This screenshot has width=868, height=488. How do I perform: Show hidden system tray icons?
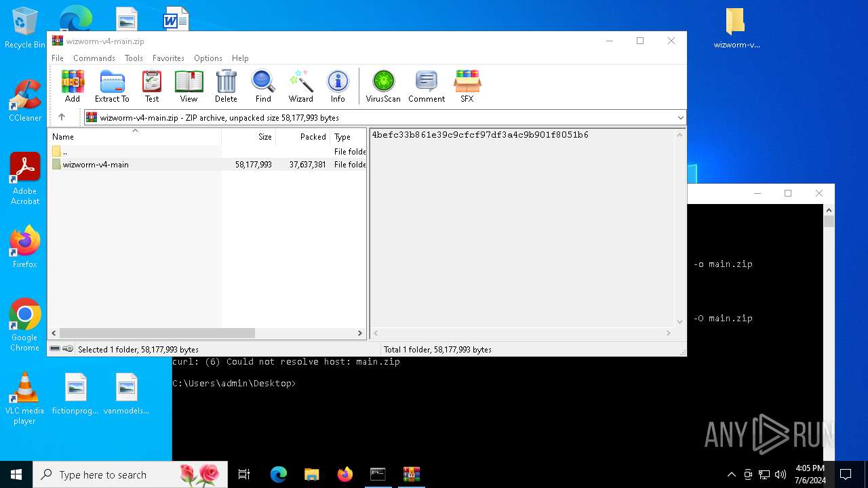click(x=731, y=474)
